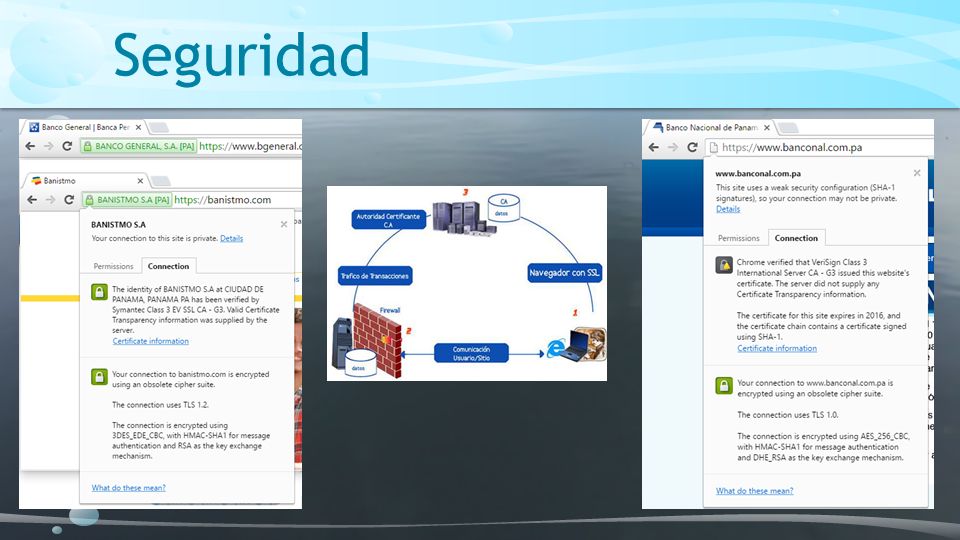The width and height of the screenshot is (960, 540).
Task: Click Comunicación Usuario/Sitio label in diagram
Action: (471, 353)
